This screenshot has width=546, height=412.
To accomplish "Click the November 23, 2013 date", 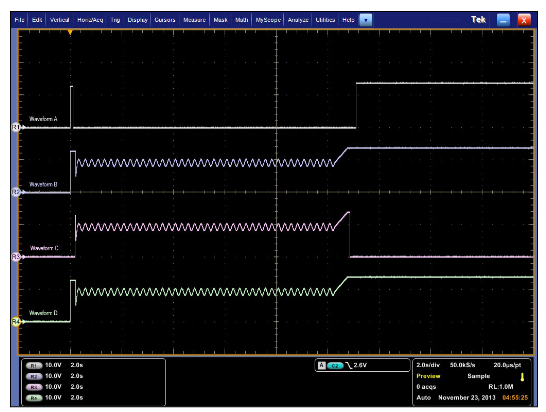I will (467, 398).
